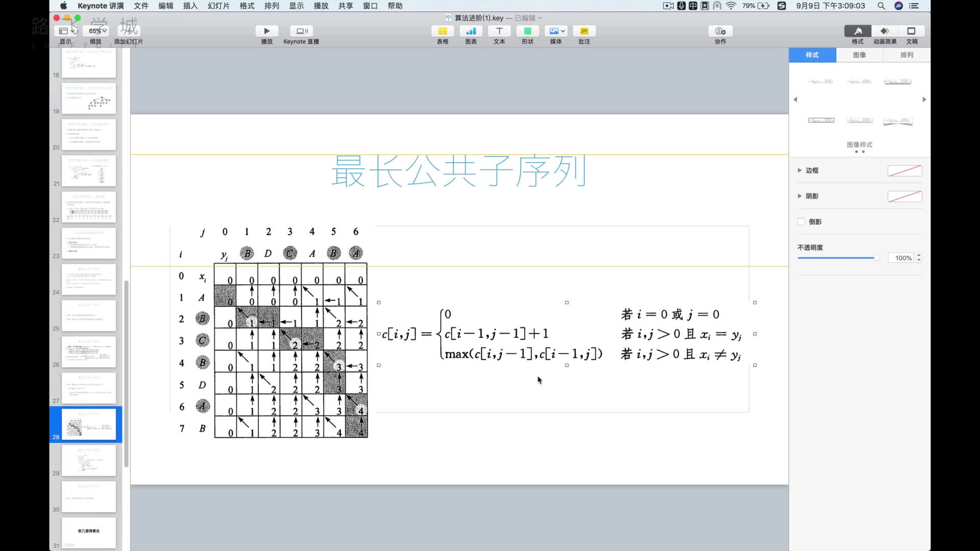Apply the second image style preset
The width and height of the screenshot is (980, 551).
[x=860, y=82]
